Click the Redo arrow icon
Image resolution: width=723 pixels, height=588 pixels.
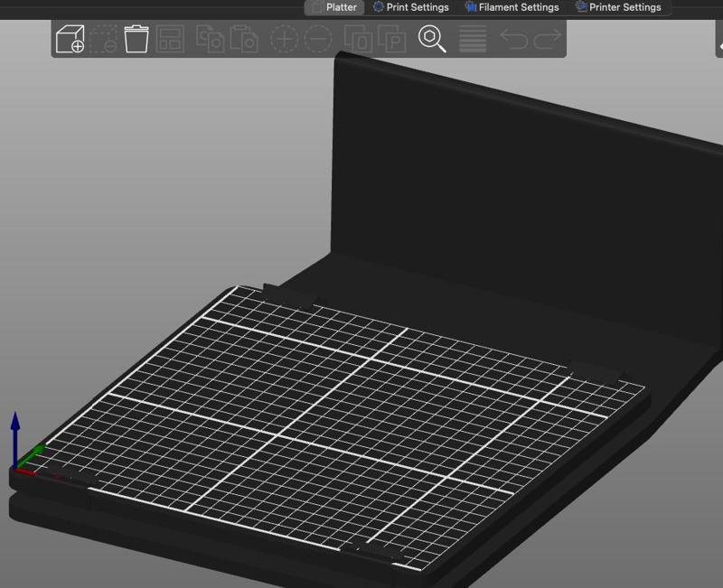(x=547, y=39)
